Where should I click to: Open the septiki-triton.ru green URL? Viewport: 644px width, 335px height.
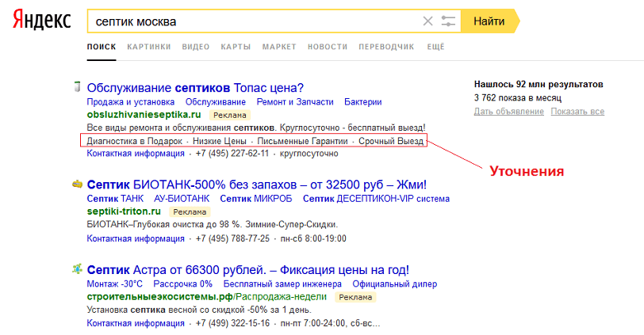pyautogui.click(x=124, y=211)
